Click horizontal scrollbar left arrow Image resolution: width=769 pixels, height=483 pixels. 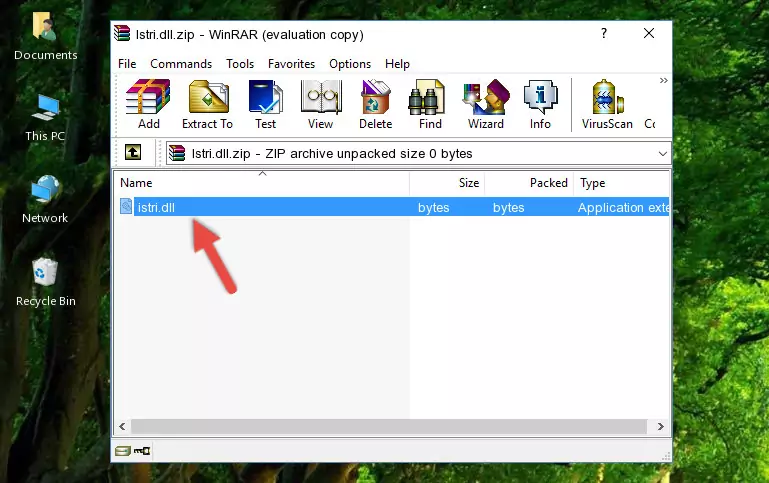[122, 427]
